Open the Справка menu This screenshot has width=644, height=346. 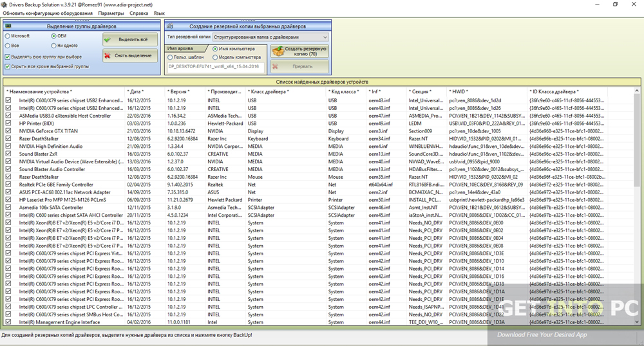[139, 13]
